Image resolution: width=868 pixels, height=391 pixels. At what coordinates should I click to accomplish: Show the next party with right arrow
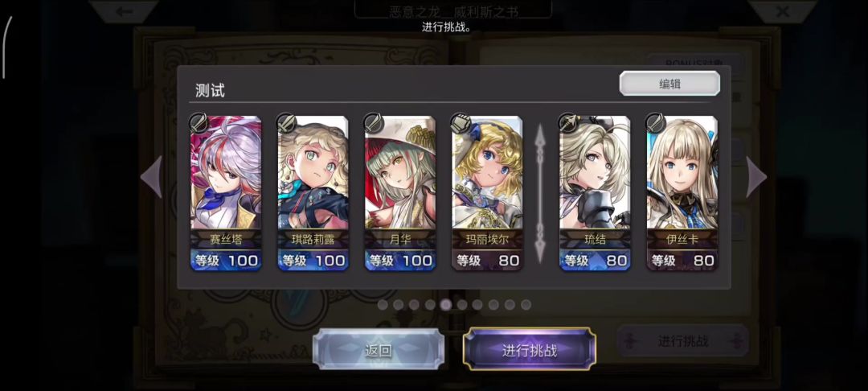click(x=756, y=177)
